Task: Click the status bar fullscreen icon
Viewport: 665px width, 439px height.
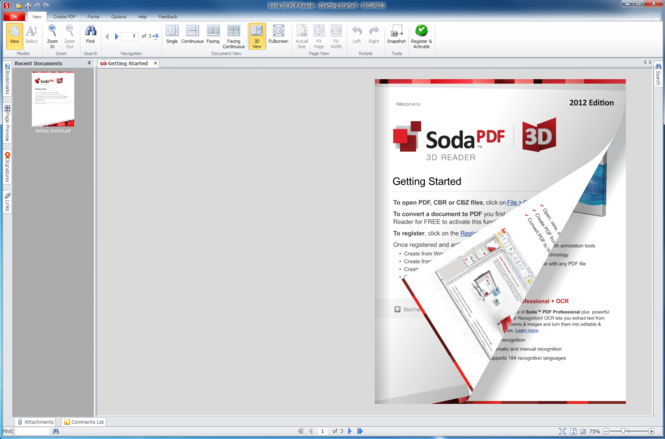Action: point(562,431)
